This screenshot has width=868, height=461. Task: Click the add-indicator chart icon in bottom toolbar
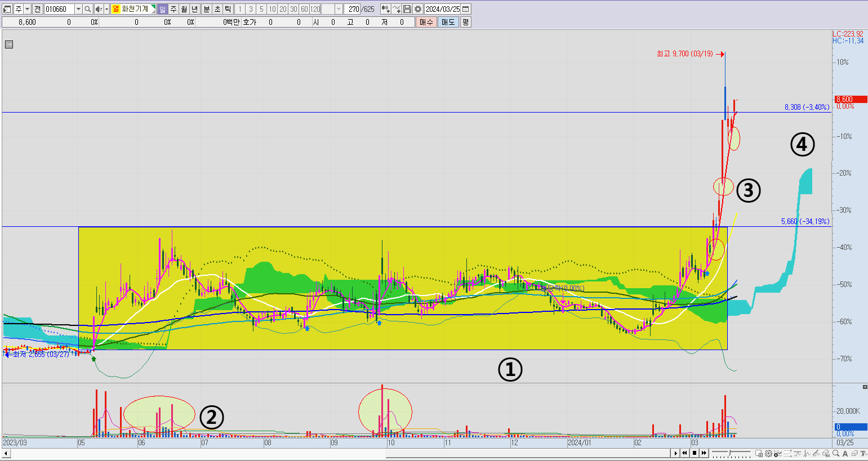(778, 453)
